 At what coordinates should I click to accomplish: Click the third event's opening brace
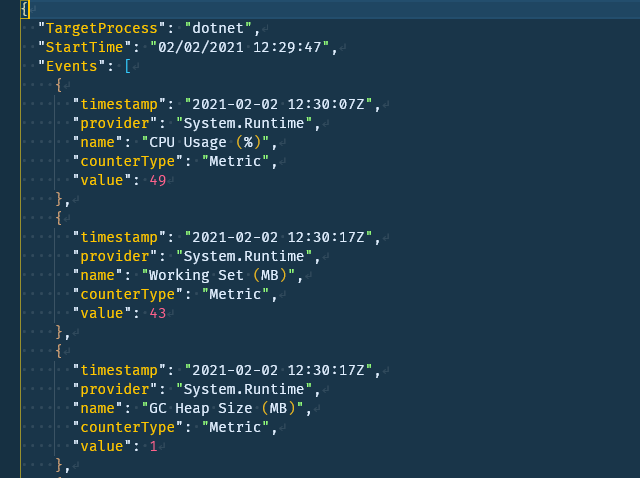pos(59,351)
